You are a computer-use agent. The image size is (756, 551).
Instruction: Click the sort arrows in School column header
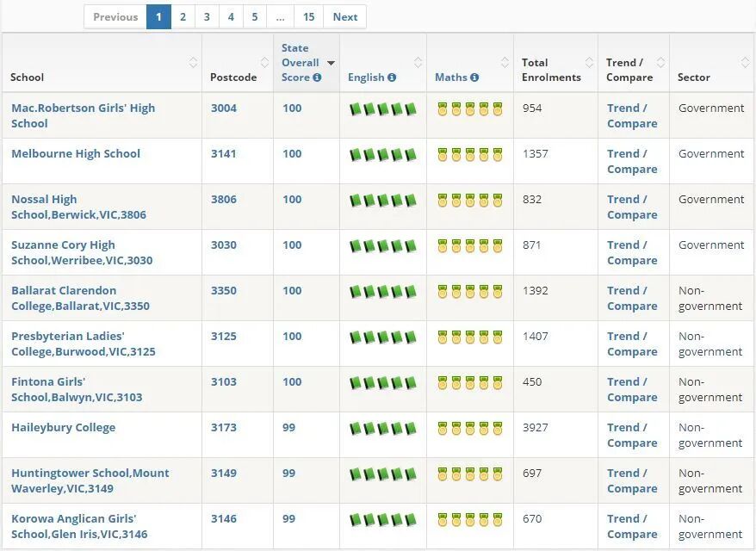(193, 62)
